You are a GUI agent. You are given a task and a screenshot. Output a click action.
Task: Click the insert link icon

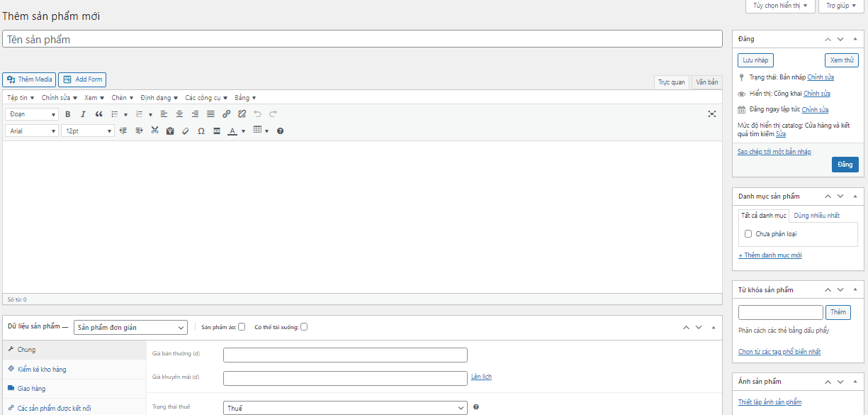(x=226, y=114)
